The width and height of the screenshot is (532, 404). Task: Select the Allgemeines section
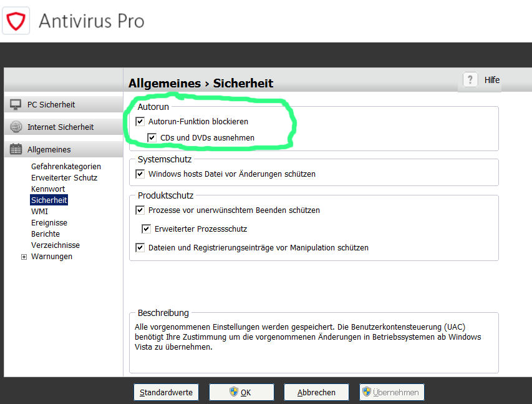64,149
